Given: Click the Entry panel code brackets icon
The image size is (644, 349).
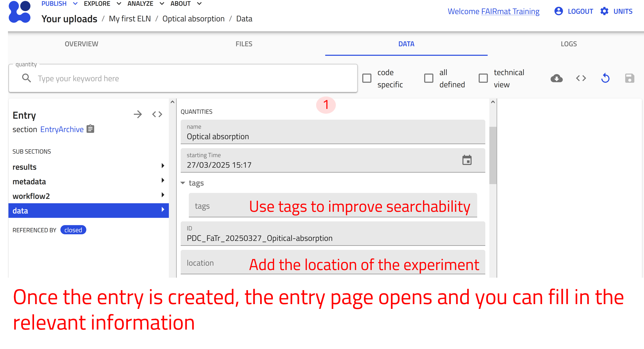Looking at the screenshot, I should 157,114.
